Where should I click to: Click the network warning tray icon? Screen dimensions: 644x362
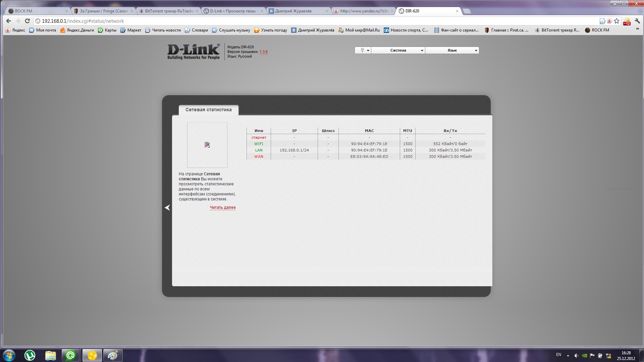click(x=608, y=355)
